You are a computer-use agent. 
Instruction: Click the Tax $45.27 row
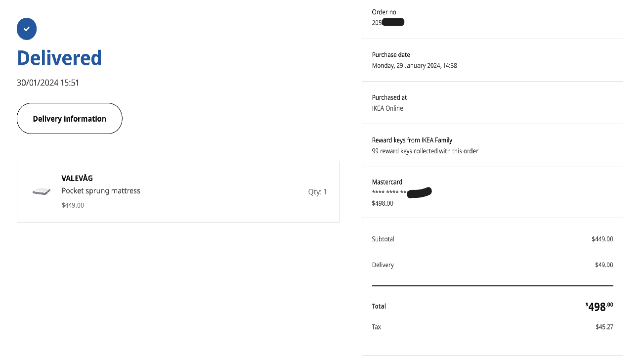pos(492,327)
